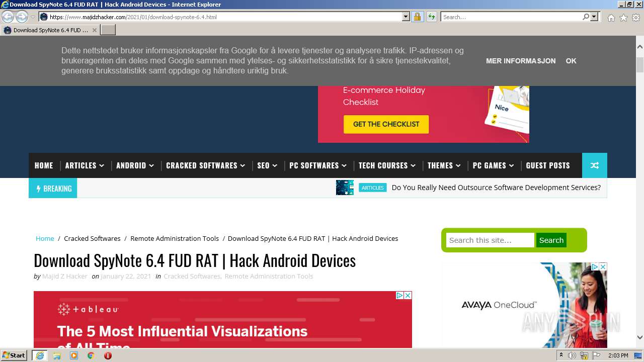Screen dimensions: 644x362
Task: Open media player taskbar icon
Action: [x=74, y=355]
